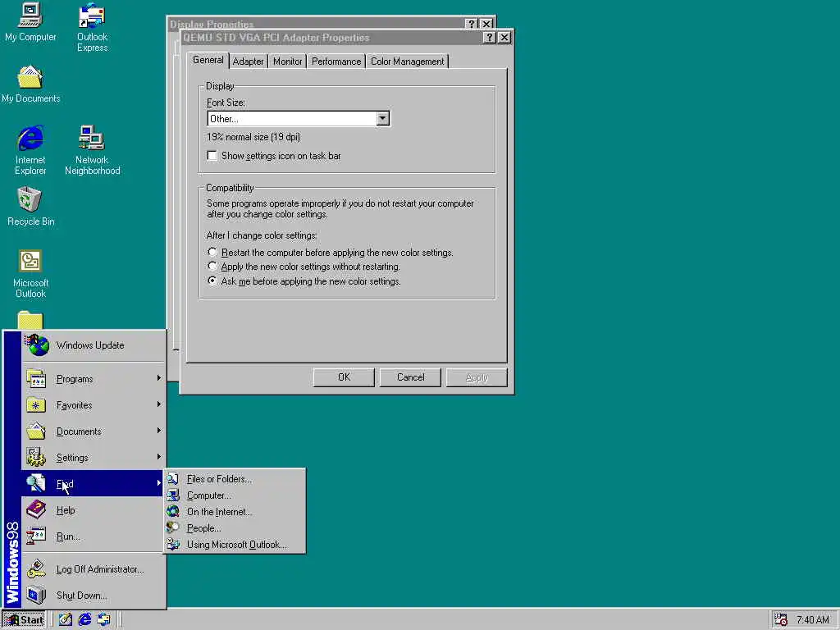Switch to the Color Management tab
The image size is (840, 630).
pyautogui.click(x=407, y=62)
